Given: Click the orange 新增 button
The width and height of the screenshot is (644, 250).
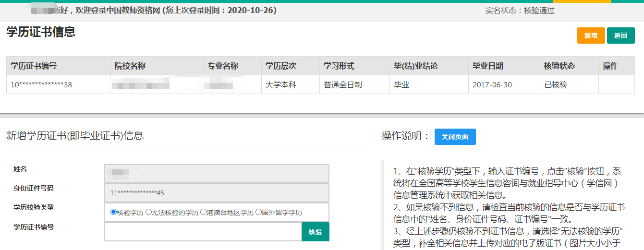Looking at the screenshot, I should tap(591, 36).
